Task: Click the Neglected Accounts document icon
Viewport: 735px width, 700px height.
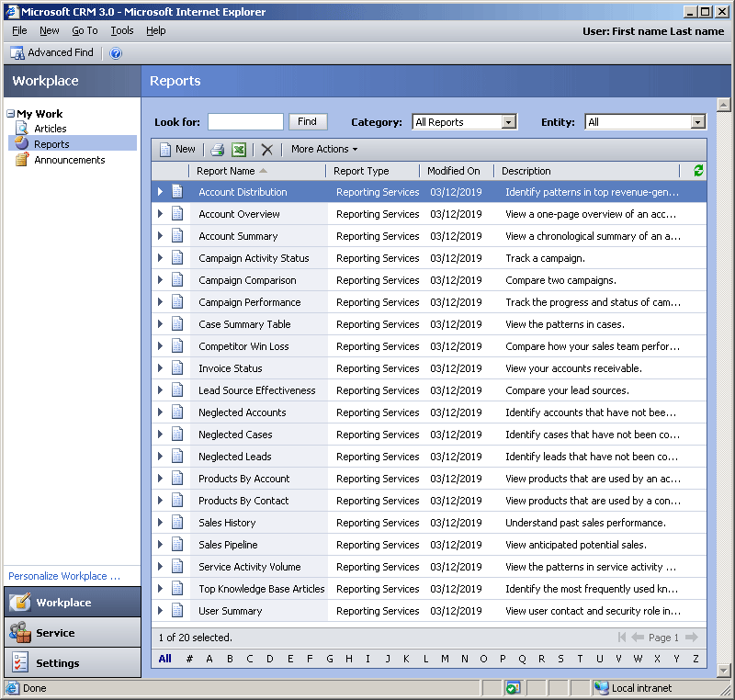Action: [x=177, y=412]
